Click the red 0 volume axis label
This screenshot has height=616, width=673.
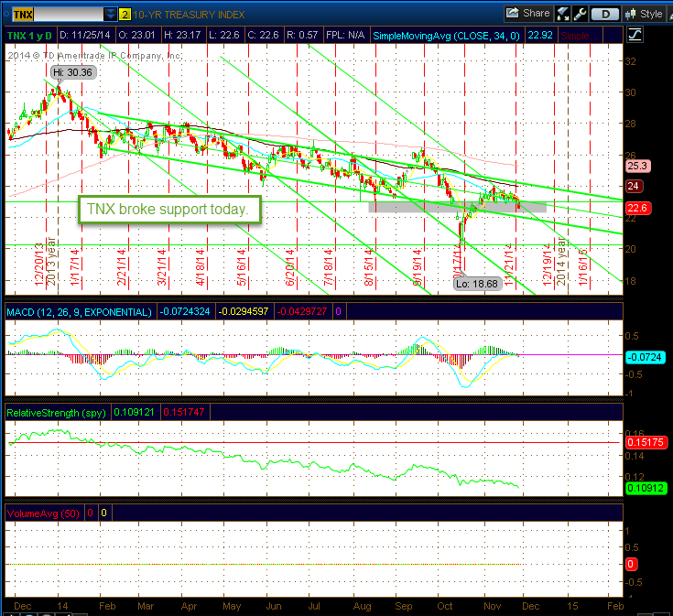point(631,564)
